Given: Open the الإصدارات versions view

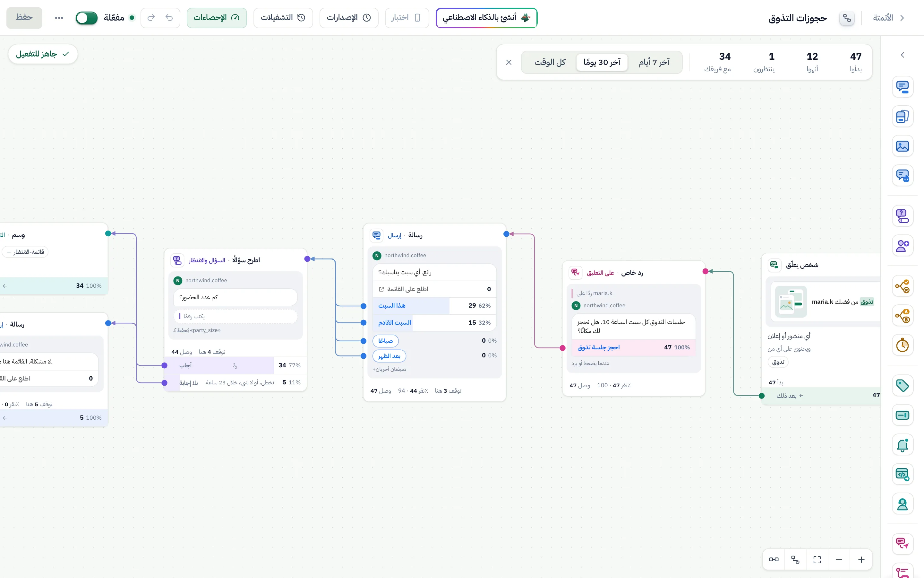Looking at the screenshot, I should pos(349,18).
